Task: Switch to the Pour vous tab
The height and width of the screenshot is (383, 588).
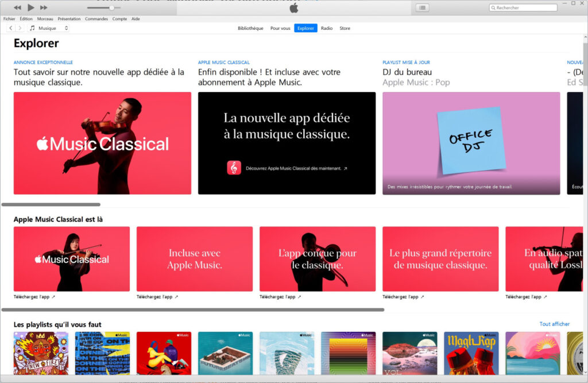Action: (x=280, y=28)
